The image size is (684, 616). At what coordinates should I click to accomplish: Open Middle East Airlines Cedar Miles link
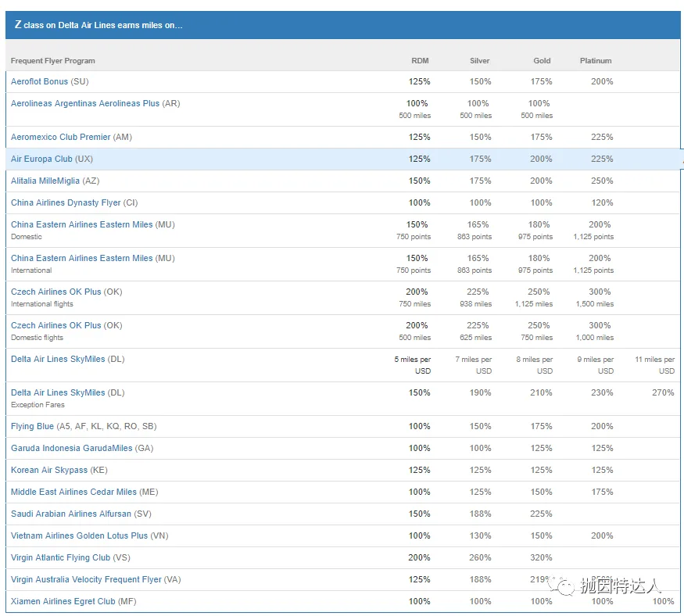pyautogui.click(x=73, y=492)
